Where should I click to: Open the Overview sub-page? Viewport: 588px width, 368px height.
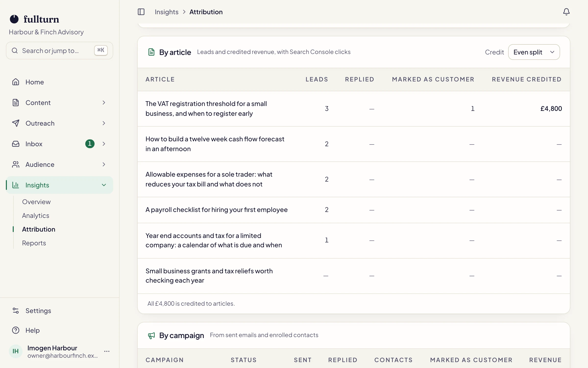(36, 202)
